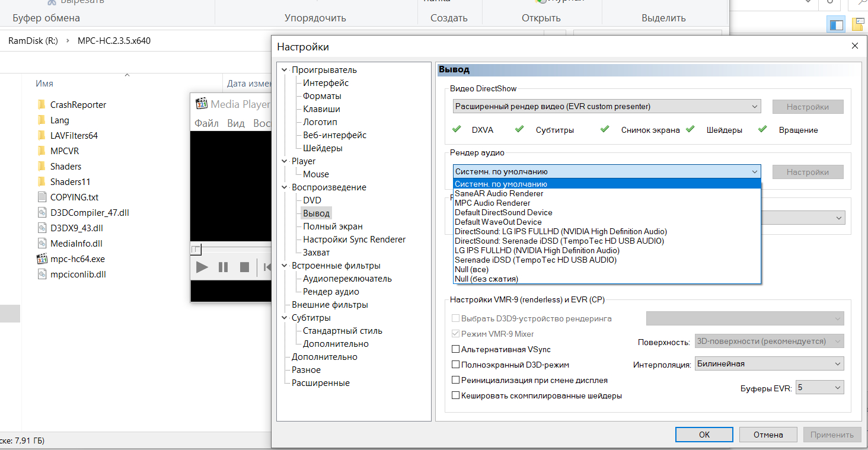Collapse the Воспроизведение tree node
The height and width of the screenshot is (450, 868).
coord(285,187)
